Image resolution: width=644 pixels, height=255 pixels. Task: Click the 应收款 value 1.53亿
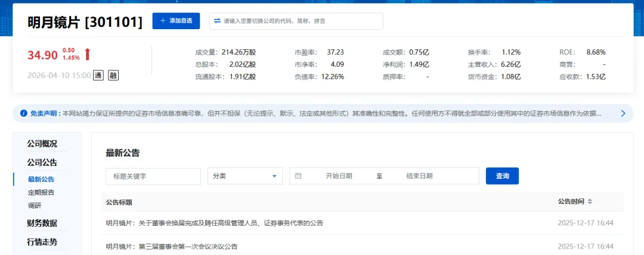click(596, 77)
